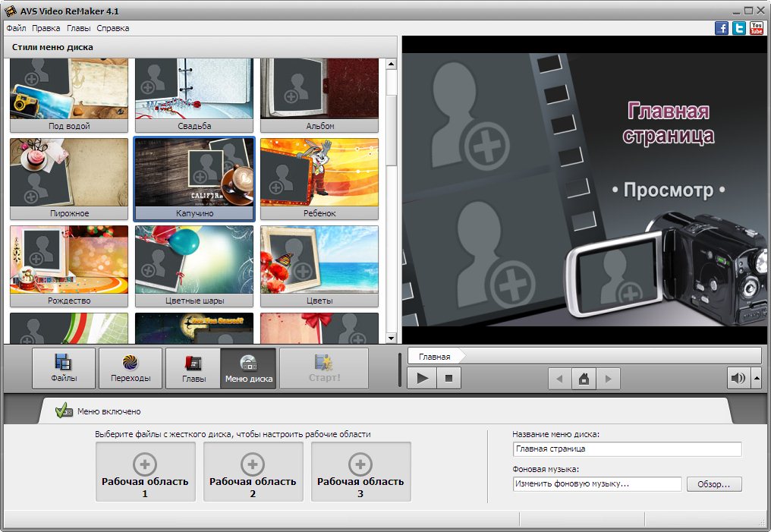Switch to the Chapters (Главы) section
This screenshot has width=771, height=532.
coord(194,368)
